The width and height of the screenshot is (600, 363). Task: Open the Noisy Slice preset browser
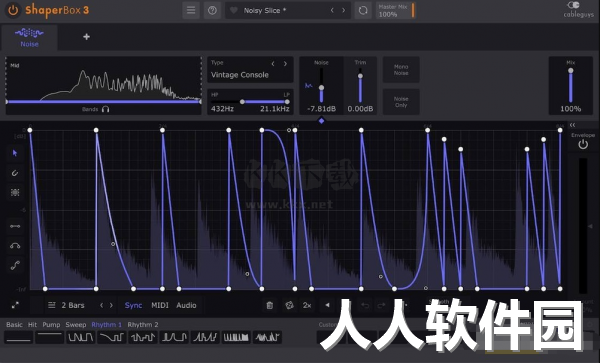[265, 11]
